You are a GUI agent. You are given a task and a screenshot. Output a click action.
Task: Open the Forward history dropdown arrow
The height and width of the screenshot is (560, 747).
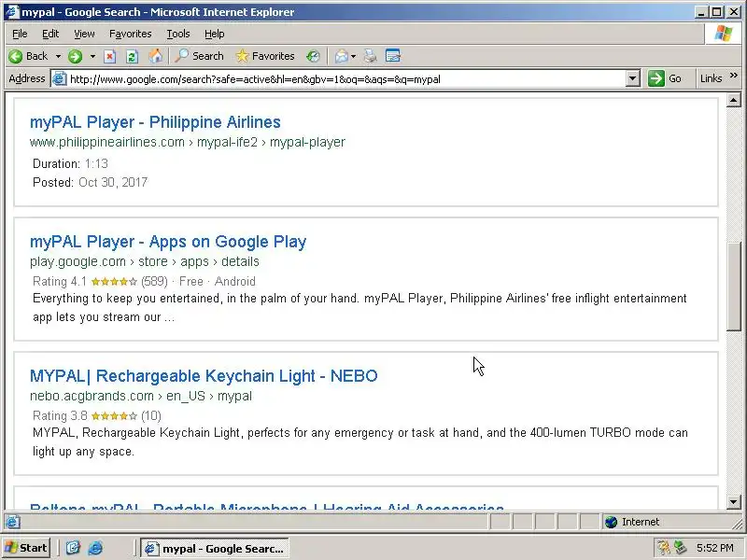(x=92, y=56)
